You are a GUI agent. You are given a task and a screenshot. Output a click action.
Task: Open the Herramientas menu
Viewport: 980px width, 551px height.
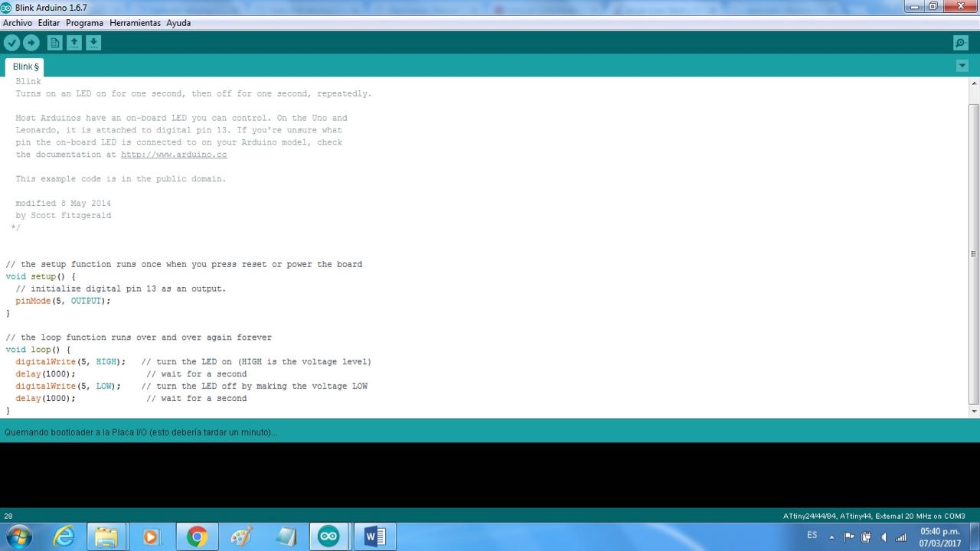[x=135, y=23]
